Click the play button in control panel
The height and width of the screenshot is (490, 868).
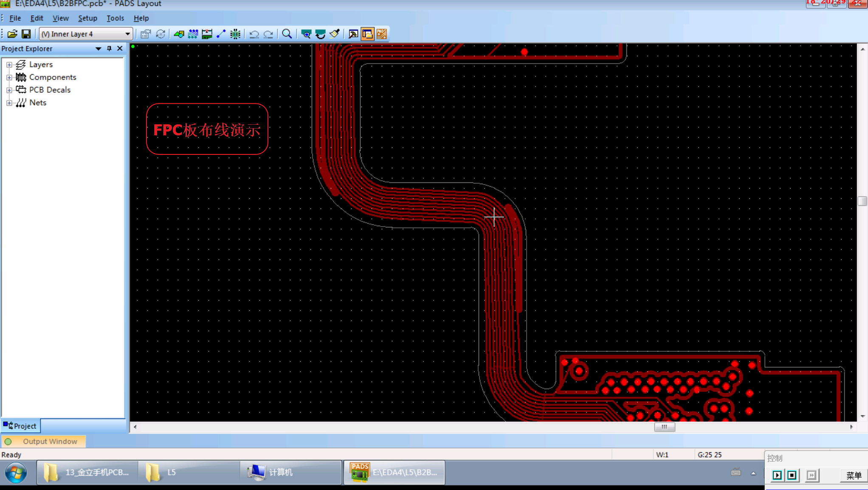777,475
